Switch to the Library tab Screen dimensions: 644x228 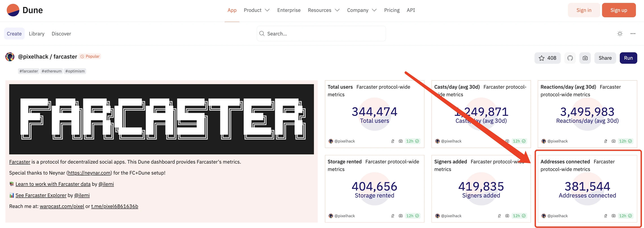coord(37,34)
